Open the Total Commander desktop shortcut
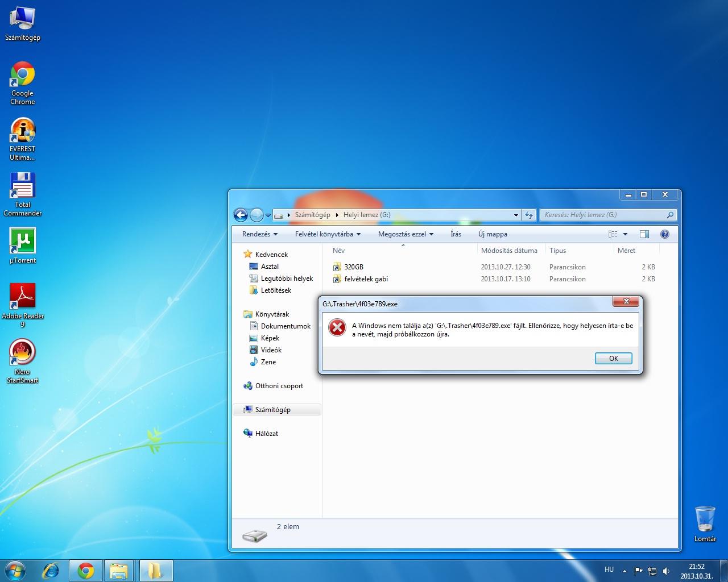The image size is (728, 582). click(x=23, y=195)
